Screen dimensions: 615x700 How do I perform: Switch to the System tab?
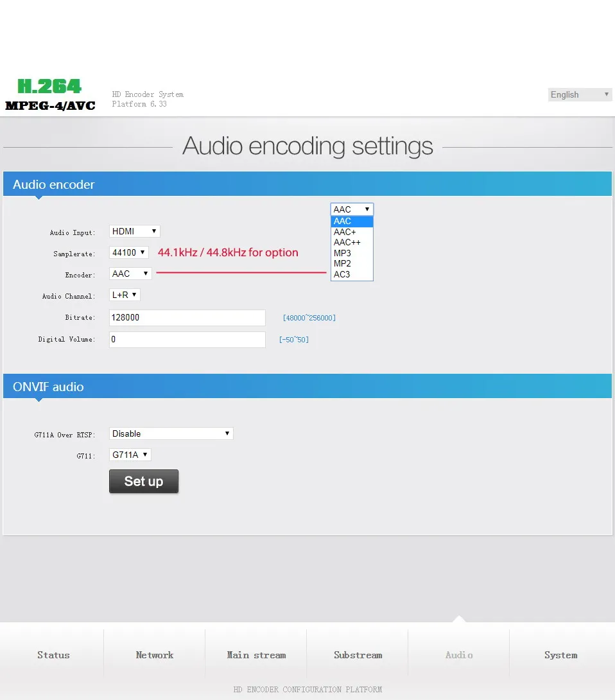coord(560,655)
